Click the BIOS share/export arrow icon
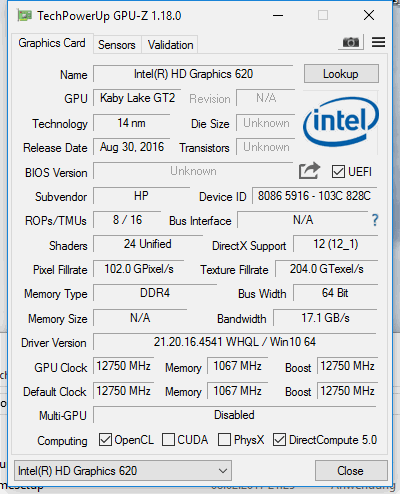This screenshot has width=400, height=494. 309,171
